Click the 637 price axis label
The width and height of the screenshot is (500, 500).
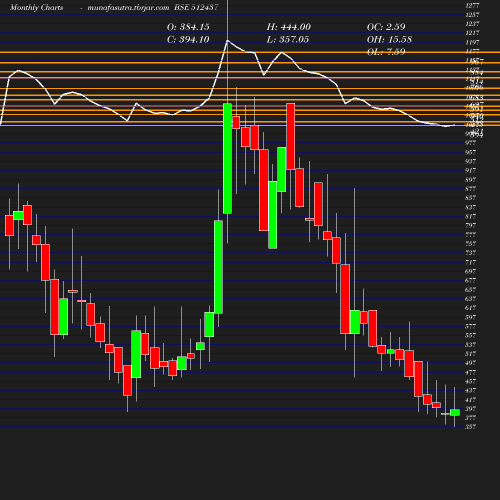click(x=470, y=298)
